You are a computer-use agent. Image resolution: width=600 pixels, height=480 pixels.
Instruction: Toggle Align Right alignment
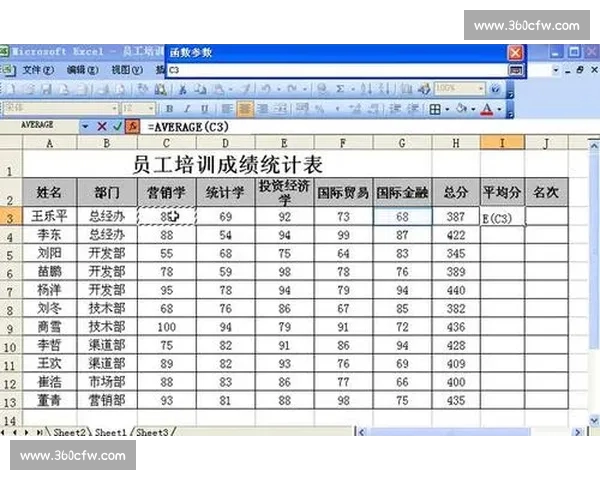[263, 109]
